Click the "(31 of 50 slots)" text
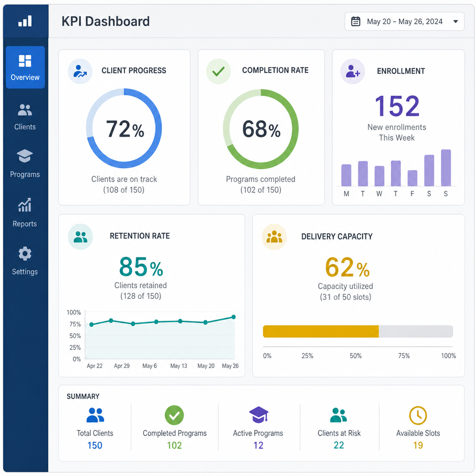Viewport: 476px width, 476px height. click(x=345, y=297)
